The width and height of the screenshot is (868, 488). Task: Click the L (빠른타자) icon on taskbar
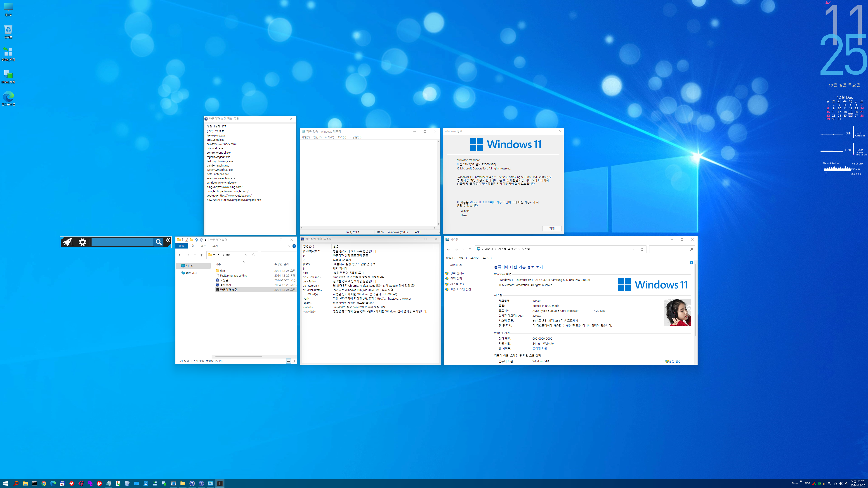pos(220,483)
